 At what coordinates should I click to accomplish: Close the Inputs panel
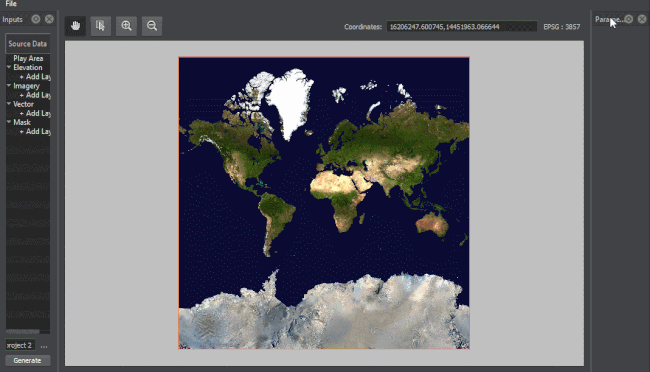click(x=49, y=19)
